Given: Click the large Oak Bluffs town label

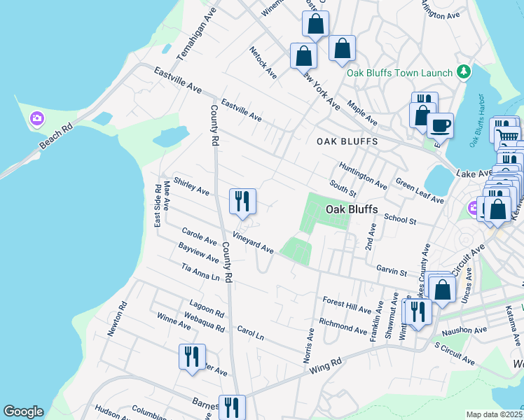Looking at the screenshot, I should tap(352, 209).
